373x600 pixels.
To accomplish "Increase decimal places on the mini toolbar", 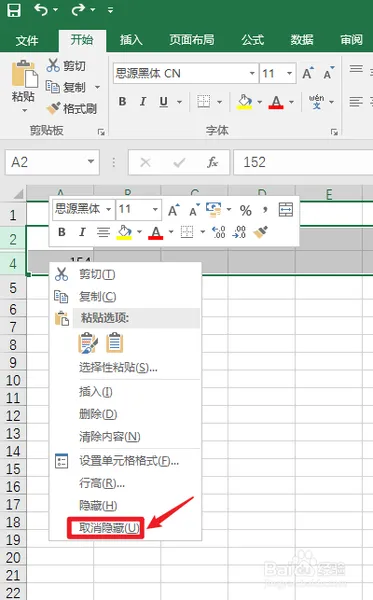I will pyautogui.click(x=218, y=232).
